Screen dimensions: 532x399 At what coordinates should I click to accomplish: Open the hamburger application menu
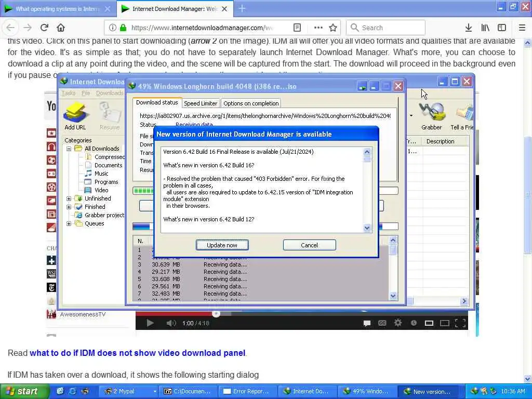pyautogui.click(x=522, y=28)
